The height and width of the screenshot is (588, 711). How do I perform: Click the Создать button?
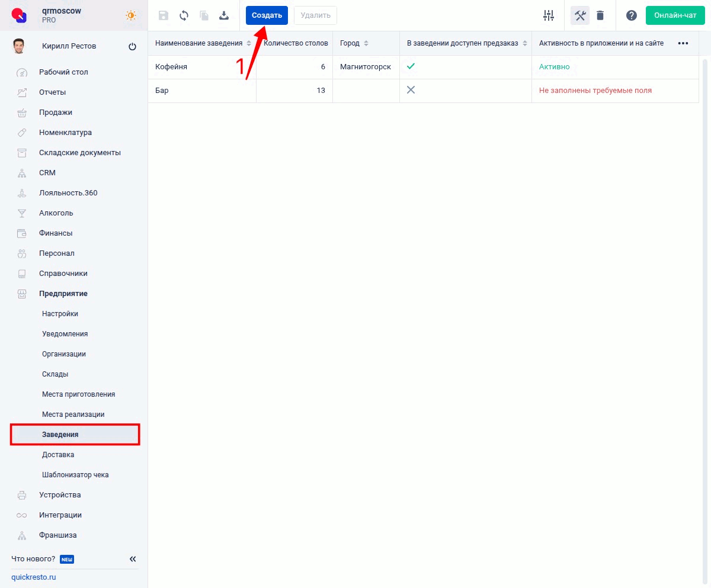click(267, 15)
